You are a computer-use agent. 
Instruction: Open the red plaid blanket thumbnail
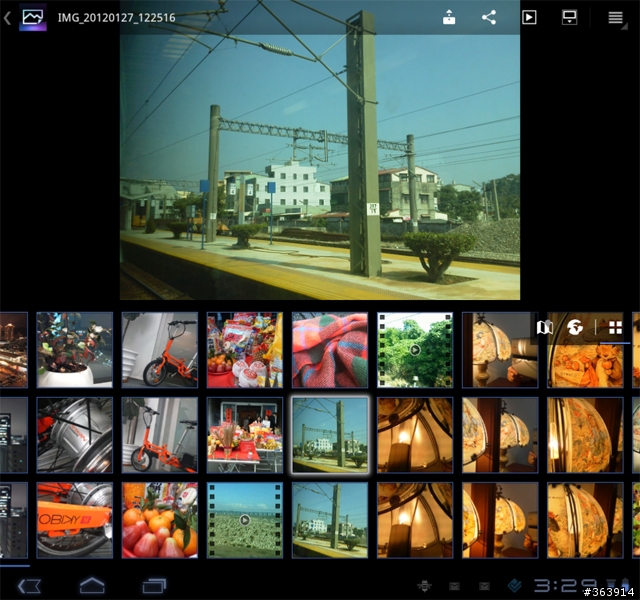tap(330, 350)
